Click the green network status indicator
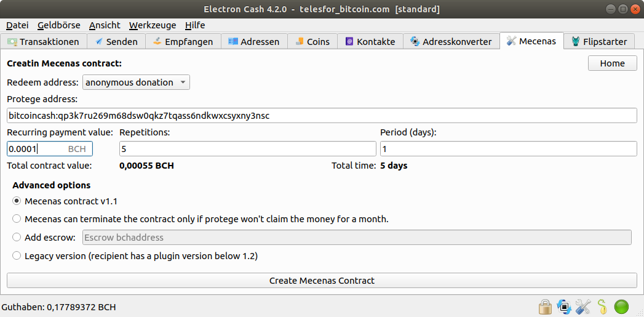644x317 pixels. pos(621,307)
